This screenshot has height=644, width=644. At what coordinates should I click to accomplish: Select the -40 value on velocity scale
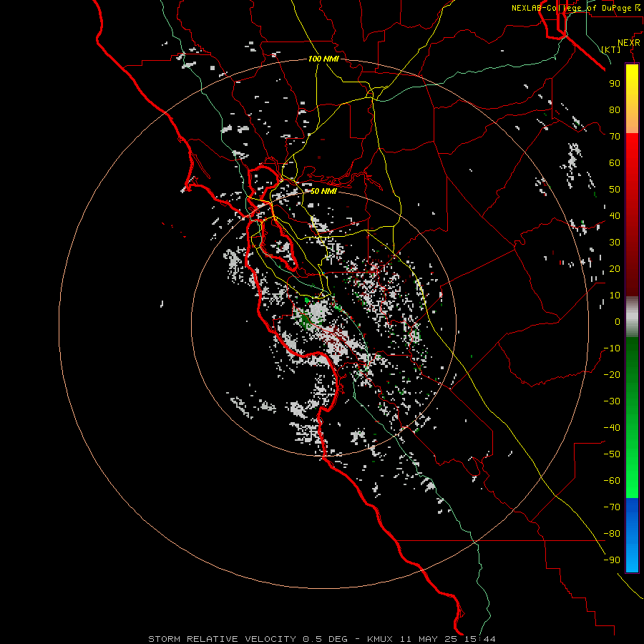click(x=612, y=428)
